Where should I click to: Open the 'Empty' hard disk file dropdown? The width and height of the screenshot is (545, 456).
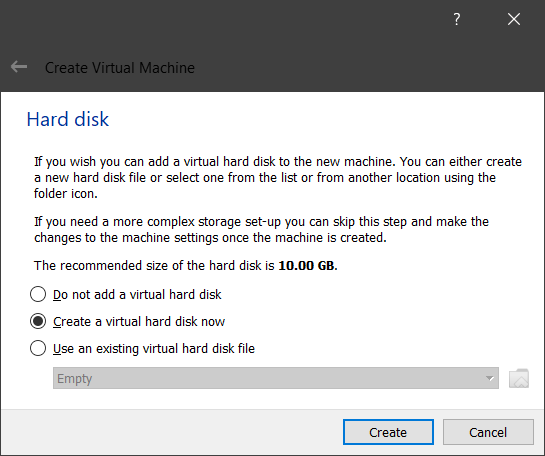click(x=276, y=378)
